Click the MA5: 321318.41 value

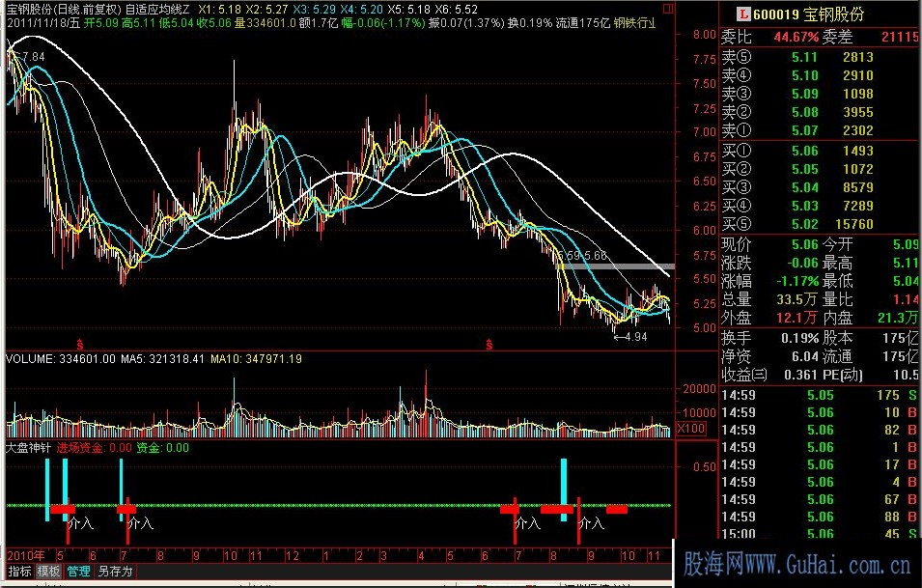click(162, 358)
